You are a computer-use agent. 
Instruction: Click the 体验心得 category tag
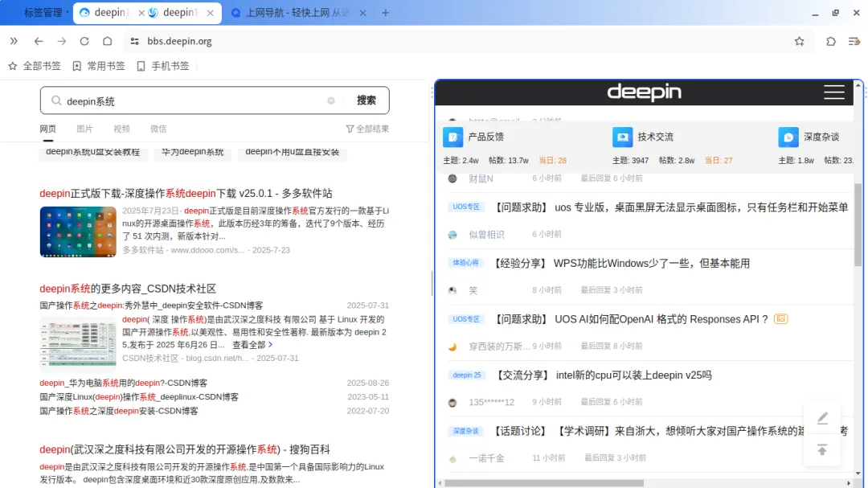point(465,263)
